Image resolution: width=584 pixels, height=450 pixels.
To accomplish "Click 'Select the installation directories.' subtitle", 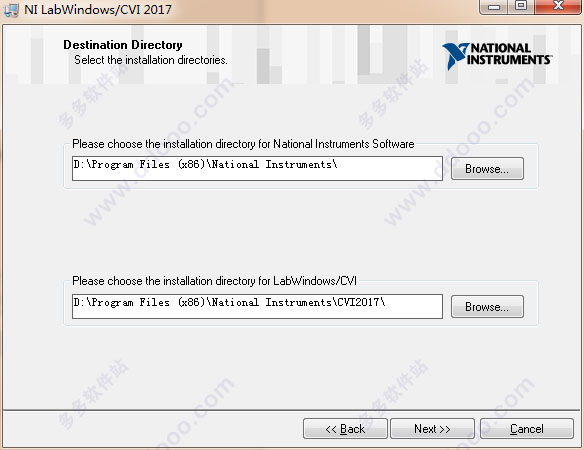I will click(150, 60).
